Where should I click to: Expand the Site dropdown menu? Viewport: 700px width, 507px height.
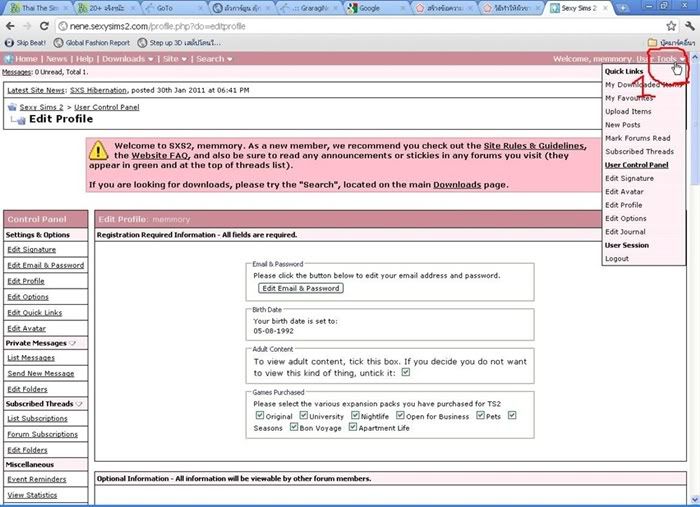(175, 59)
